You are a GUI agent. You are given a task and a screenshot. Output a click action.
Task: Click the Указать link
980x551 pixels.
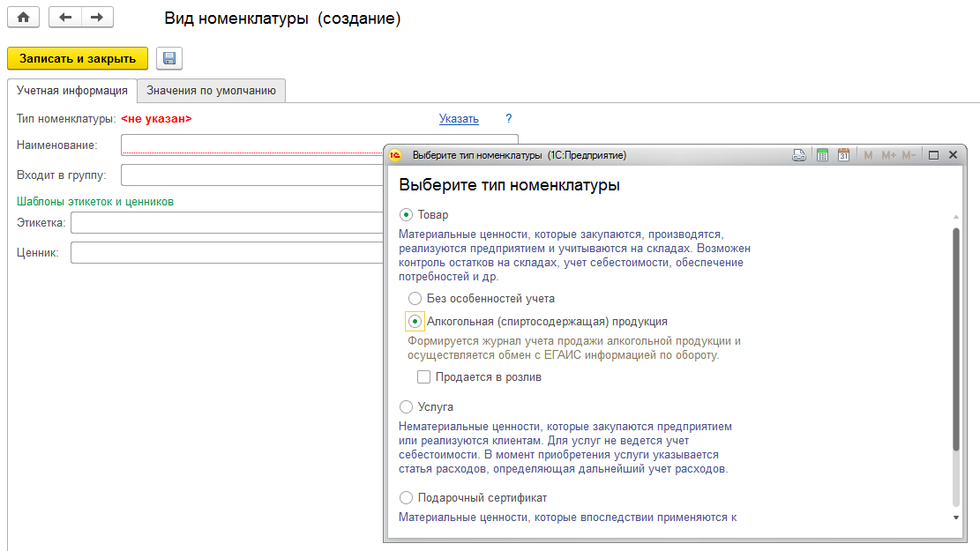tap(459, 119)
